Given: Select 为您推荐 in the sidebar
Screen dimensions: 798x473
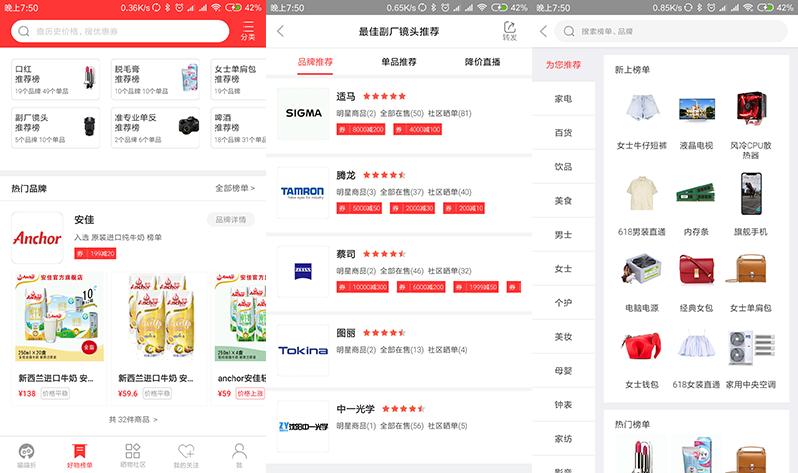Looking at the screenshot, I should [563, 65].
